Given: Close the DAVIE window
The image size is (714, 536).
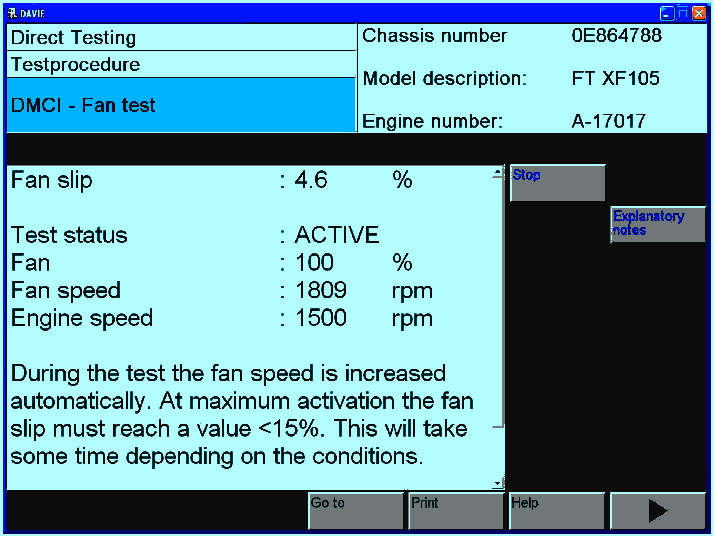Looking at the screenshot, I should pos(698,12).
